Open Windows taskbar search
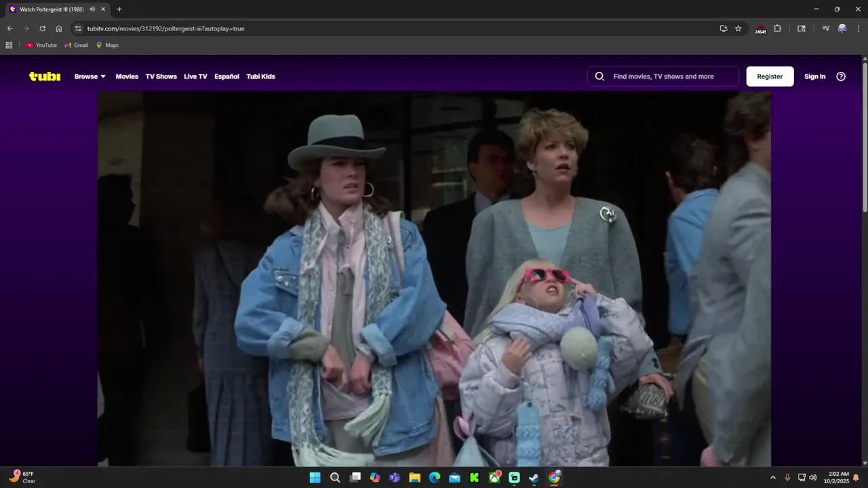868x488 pixels. click(335, 477)
